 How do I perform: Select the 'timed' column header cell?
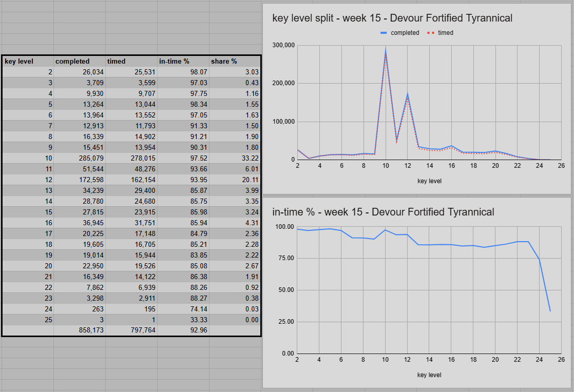tap(132, 61)
